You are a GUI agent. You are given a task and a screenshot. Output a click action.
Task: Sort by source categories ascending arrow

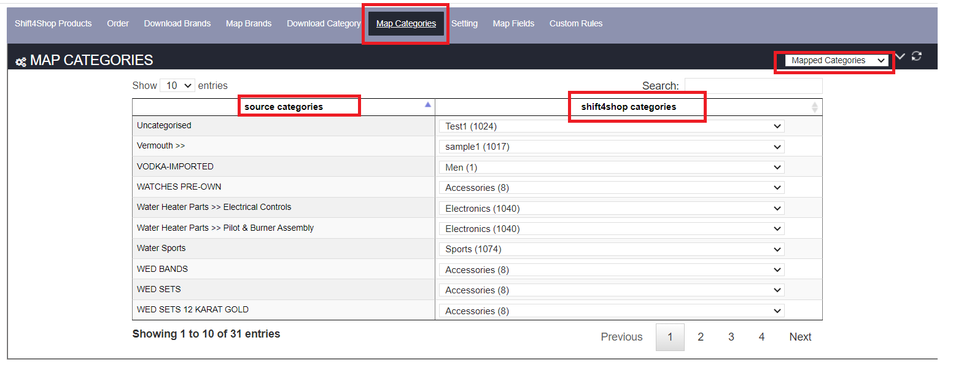coord(428,105)
